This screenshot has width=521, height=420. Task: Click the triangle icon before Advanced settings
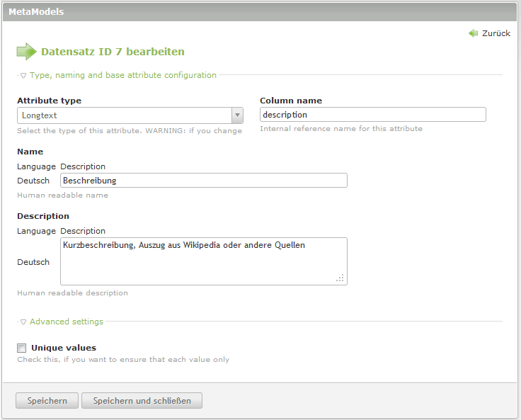point(23,322)
